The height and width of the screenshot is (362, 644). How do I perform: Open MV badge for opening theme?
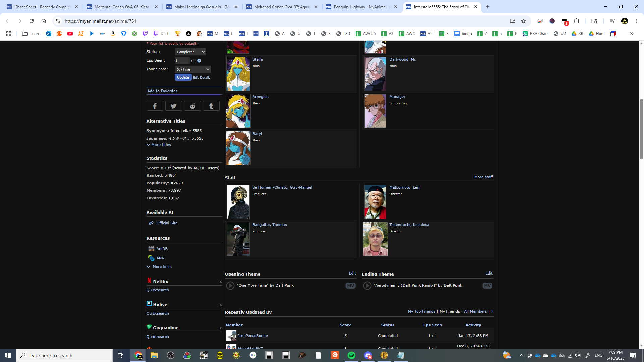point(350,286)
